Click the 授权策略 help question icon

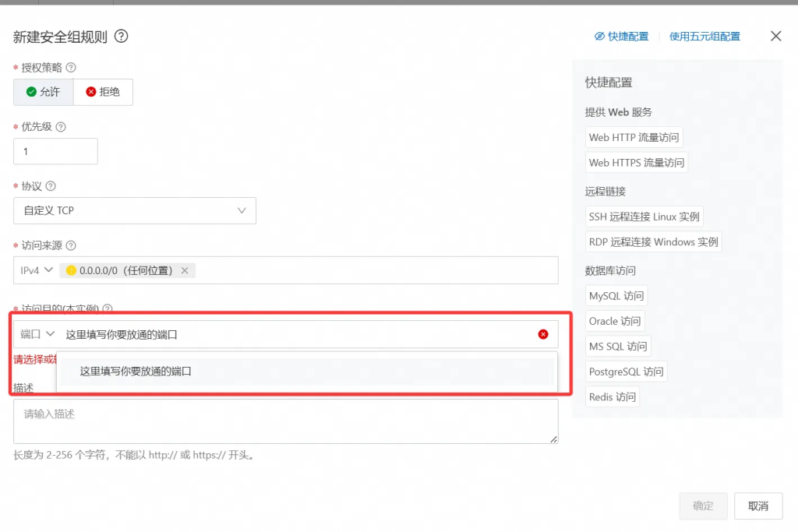tap(71, 68)
